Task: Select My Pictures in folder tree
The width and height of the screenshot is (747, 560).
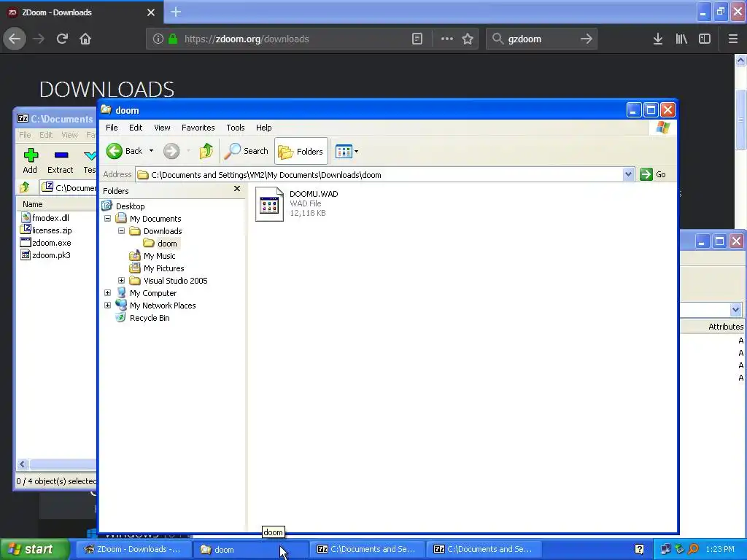Action: click(x=163, y=268)
